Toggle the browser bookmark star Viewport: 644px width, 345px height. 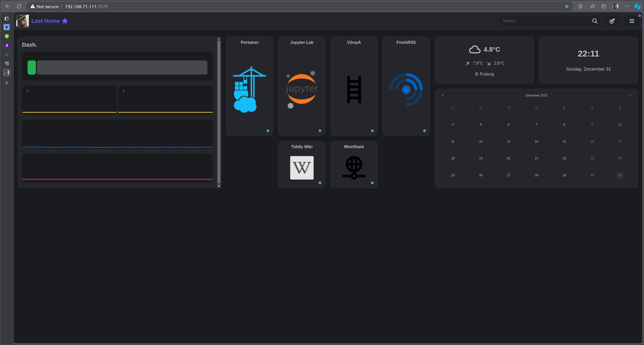pos(567,6)
